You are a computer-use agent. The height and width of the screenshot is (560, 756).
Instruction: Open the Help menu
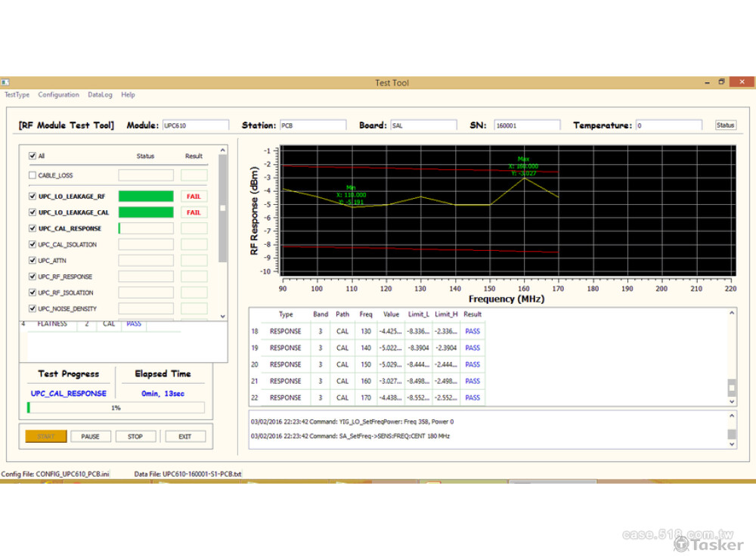128,94
